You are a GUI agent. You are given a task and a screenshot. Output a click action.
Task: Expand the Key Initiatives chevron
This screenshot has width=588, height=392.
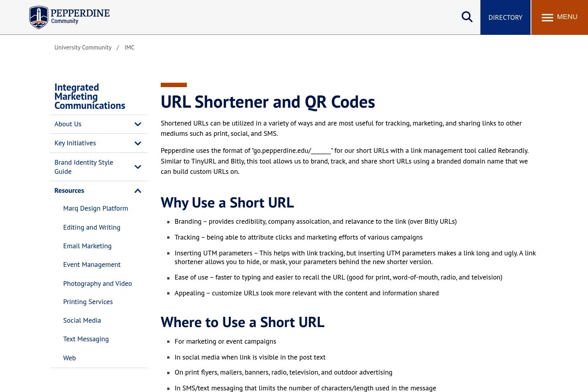(x=138, y=143)
